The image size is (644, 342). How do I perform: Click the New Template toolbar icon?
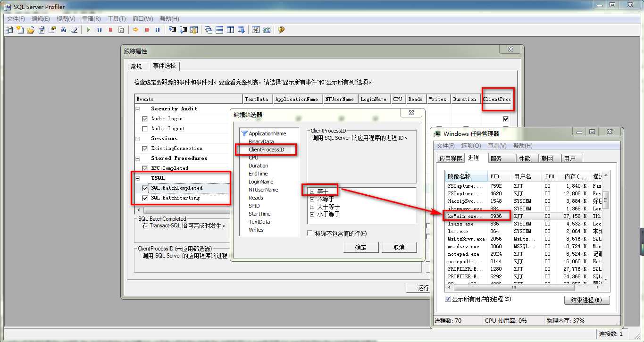pos(20,30)
